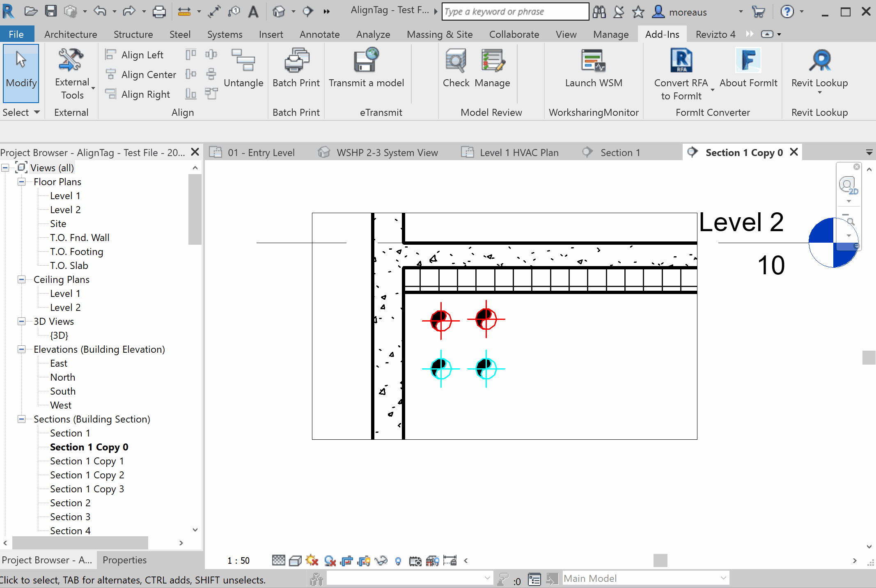
Task: Click the External Tools icon
Action: (71, 61)
